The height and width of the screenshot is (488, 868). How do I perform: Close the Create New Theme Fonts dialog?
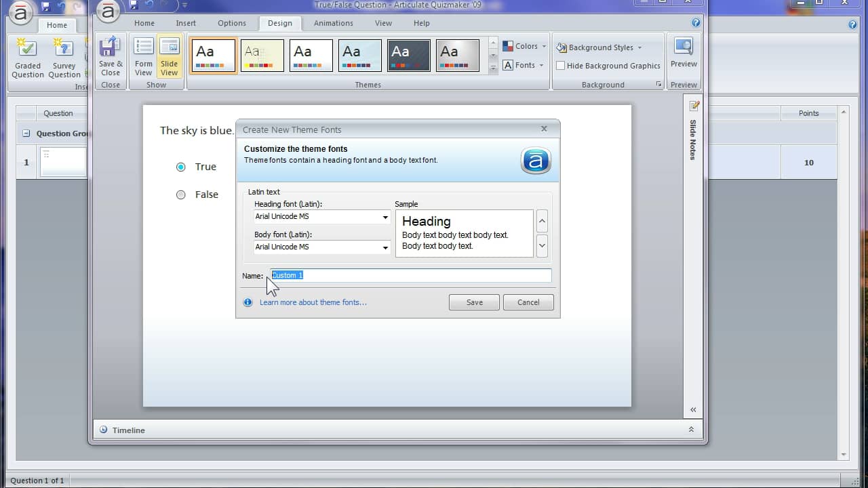tap(544, 129)
